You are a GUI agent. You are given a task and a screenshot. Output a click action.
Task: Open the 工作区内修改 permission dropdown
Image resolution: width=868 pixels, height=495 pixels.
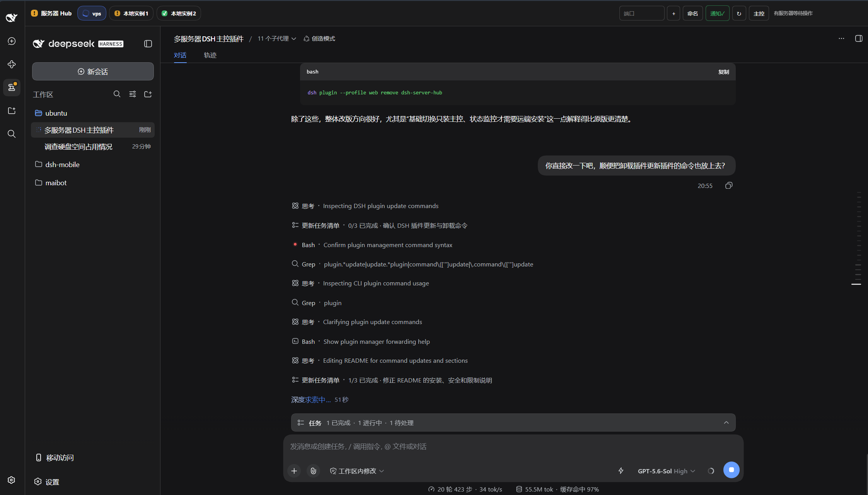coord(357,471)
